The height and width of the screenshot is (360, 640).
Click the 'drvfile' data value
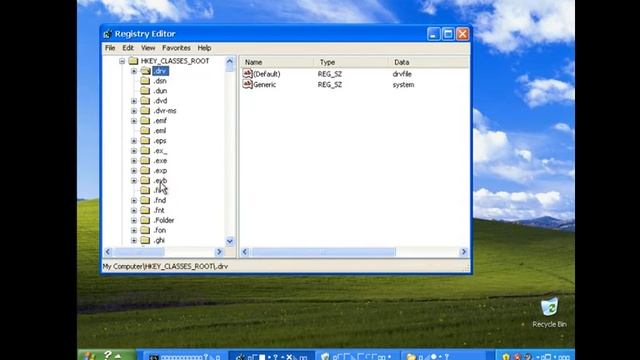[x=402, y=74]
